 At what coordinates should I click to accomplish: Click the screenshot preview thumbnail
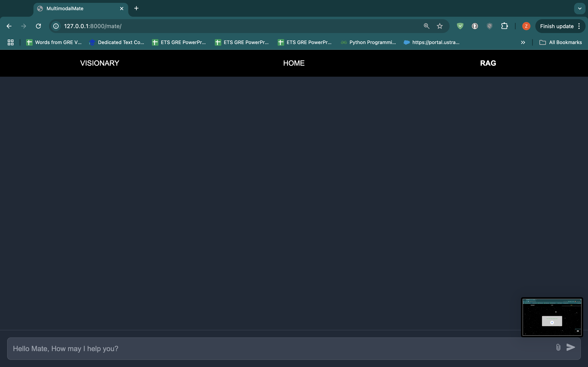click(552, 317)
